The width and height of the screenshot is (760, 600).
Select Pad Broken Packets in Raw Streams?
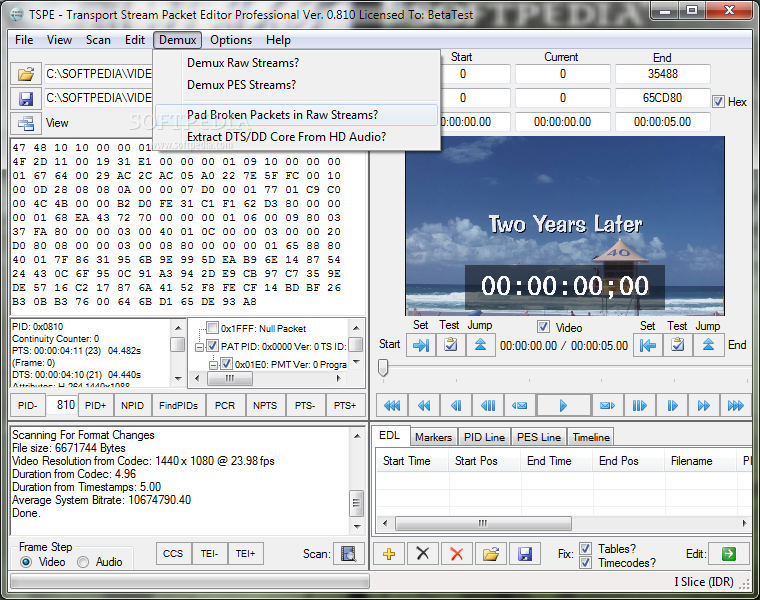[x=296, y=115]
